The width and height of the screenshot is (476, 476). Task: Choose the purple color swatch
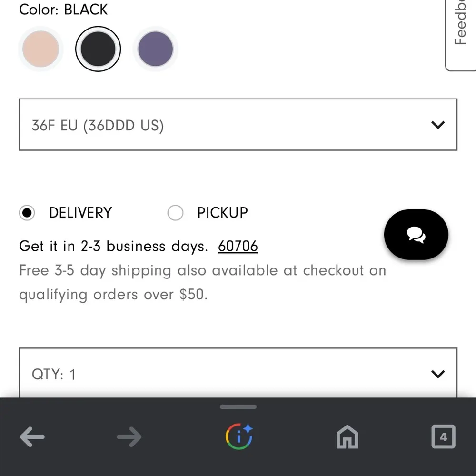coord(155,49)
